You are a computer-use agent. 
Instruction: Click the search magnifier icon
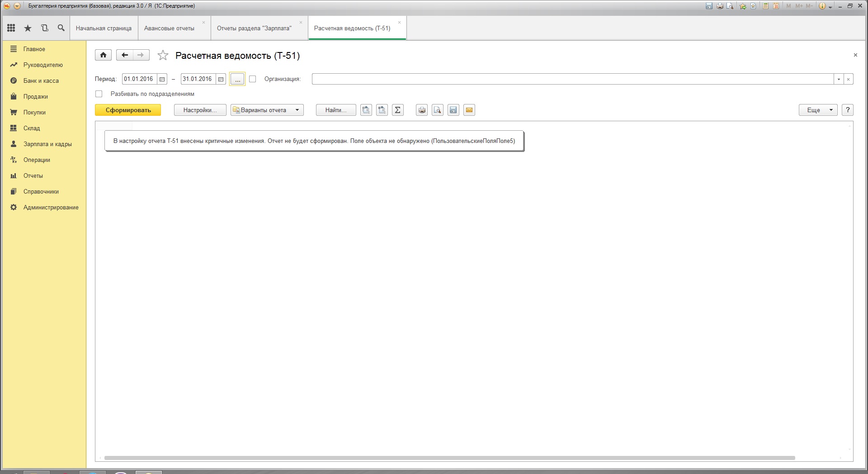click(61, 28)
